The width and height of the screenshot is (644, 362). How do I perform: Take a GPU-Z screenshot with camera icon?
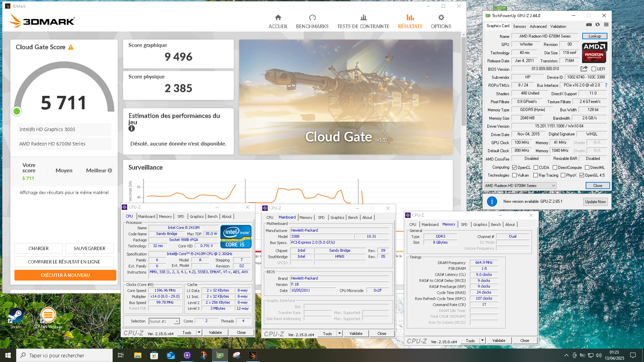[x=589, y=24]
